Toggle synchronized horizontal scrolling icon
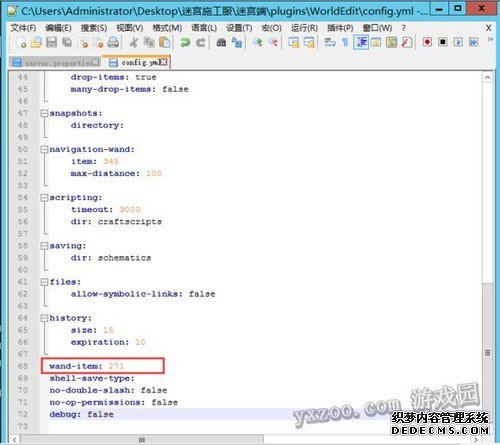Viewport: 500px width, 445px height. tap(309, 42)
